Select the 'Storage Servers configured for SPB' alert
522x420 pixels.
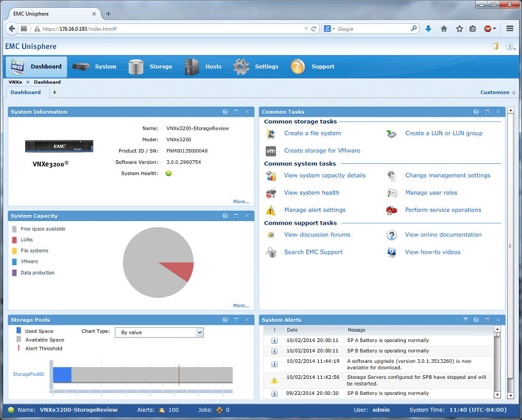coord(379,381)
